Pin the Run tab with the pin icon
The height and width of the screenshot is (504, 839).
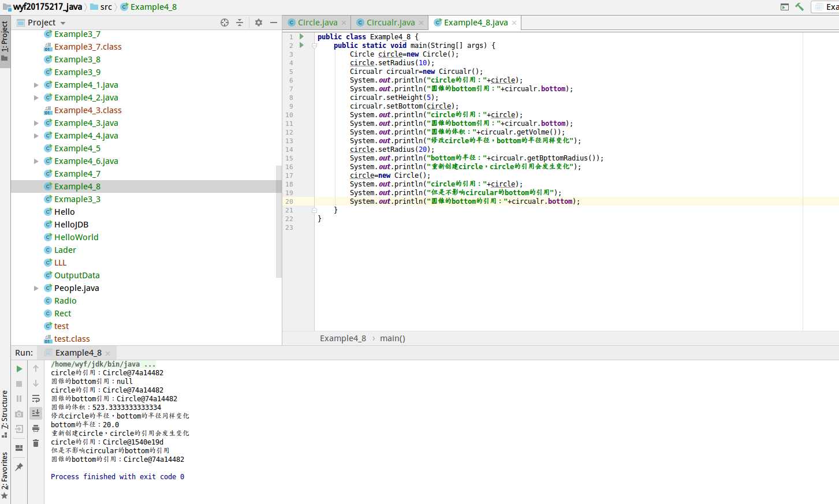tap(19, 466)
